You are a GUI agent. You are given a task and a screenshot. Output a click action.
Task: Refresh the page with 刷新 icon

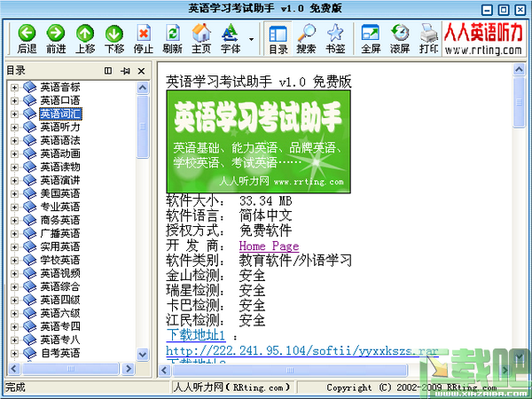click(173, 34)
